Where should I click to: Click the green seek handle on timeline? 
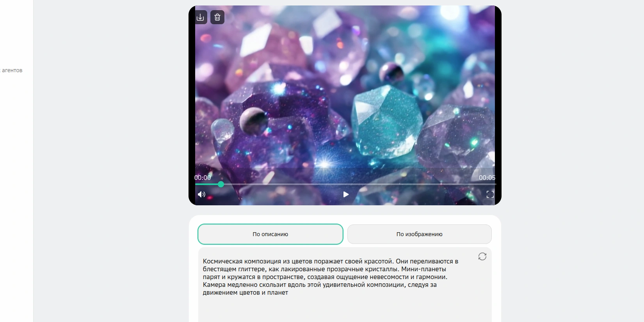221,184
